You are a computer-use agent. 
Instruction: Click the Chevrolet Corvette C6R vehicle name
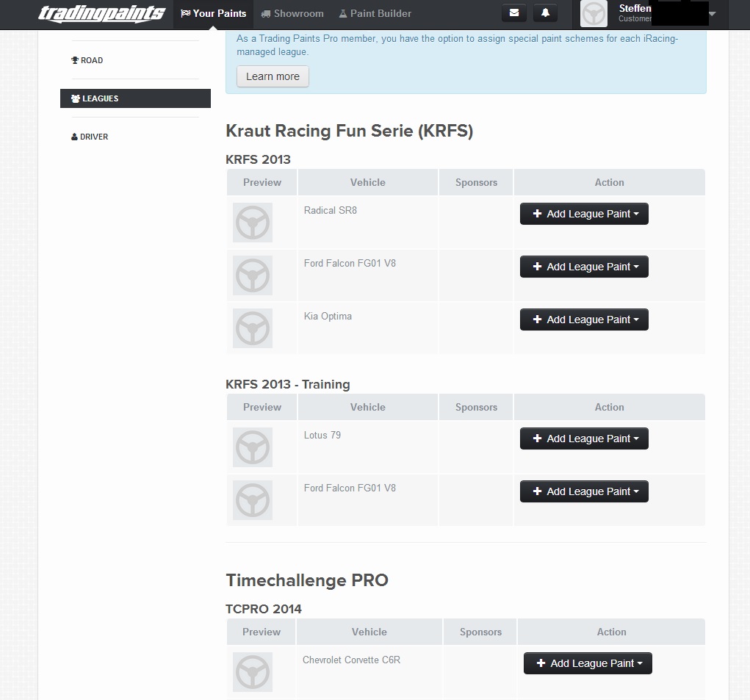352,660
